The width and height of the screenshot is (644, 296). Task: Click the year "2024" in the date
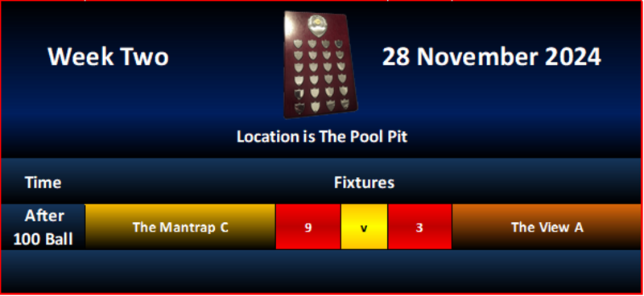[x=573, y=56]
